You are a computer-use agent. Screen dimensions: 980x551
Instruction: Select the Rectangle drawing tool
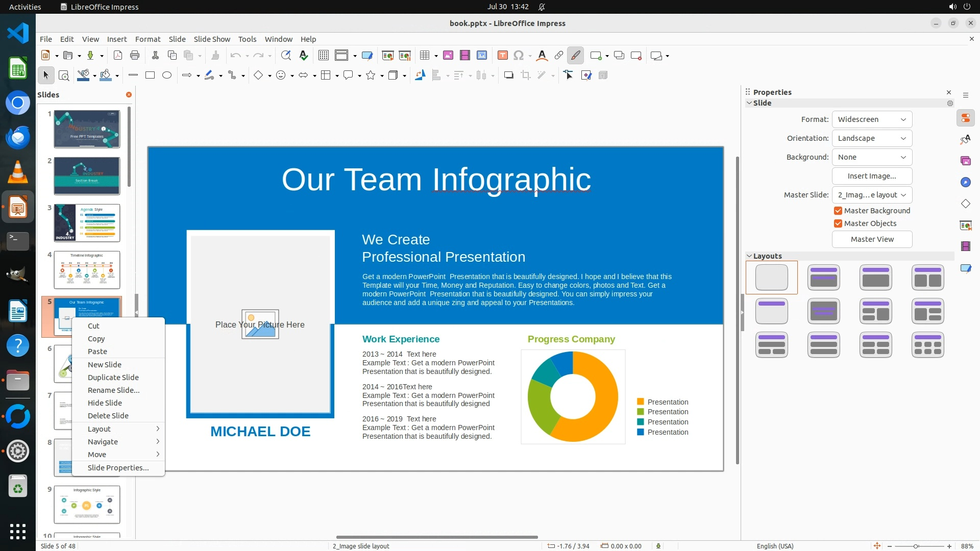click(150, 76)
